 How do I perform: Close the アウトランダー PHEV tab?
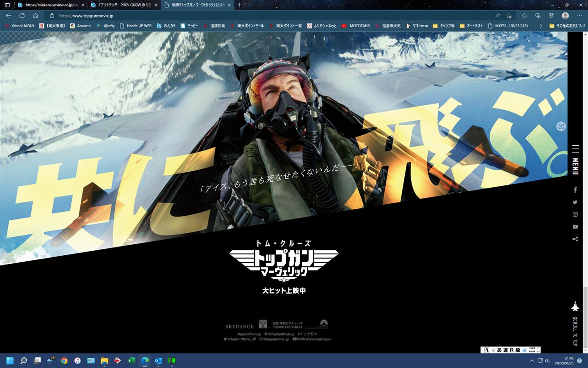click(156, 5)
